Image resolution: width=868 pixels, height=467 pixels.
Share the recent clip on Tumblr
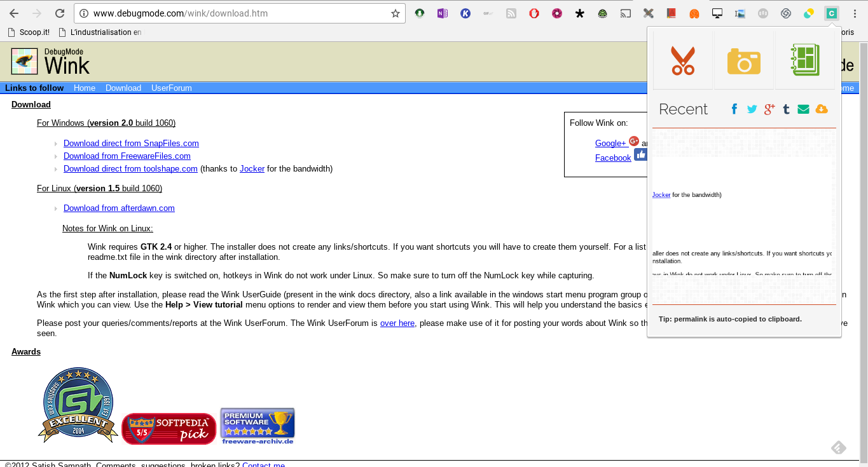(x=787, y=109)
